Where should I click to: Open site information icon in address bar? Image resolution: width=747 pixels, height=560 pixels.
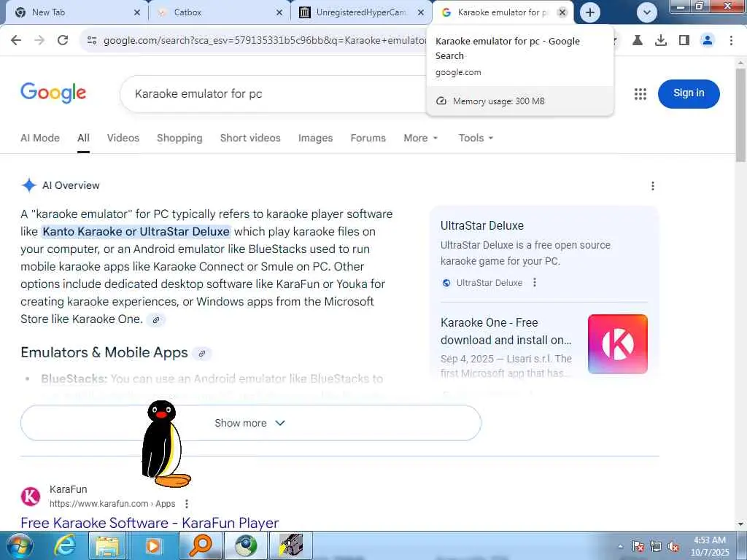point(92,41)
